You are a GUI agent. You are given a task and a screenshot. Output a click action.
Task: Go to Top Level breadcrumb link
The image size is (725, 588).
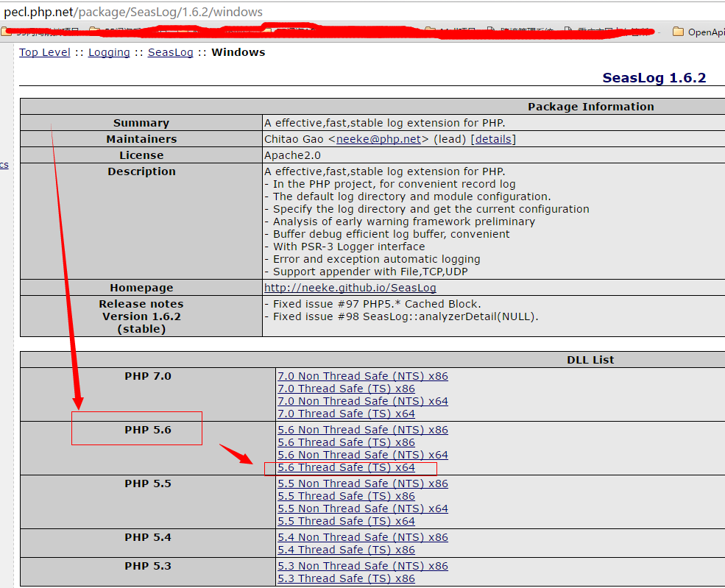tap(45, 52)
